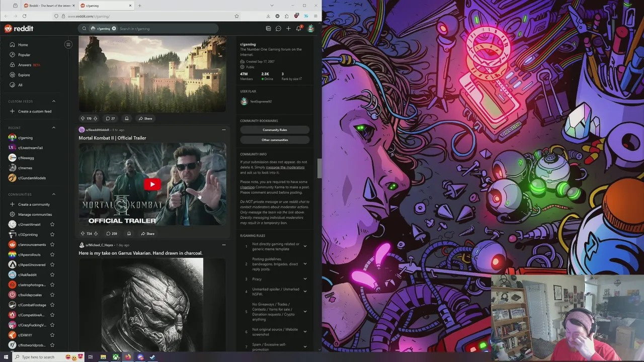
Task: Favorite r/CombatFootage with star
Action: point(52,305)
